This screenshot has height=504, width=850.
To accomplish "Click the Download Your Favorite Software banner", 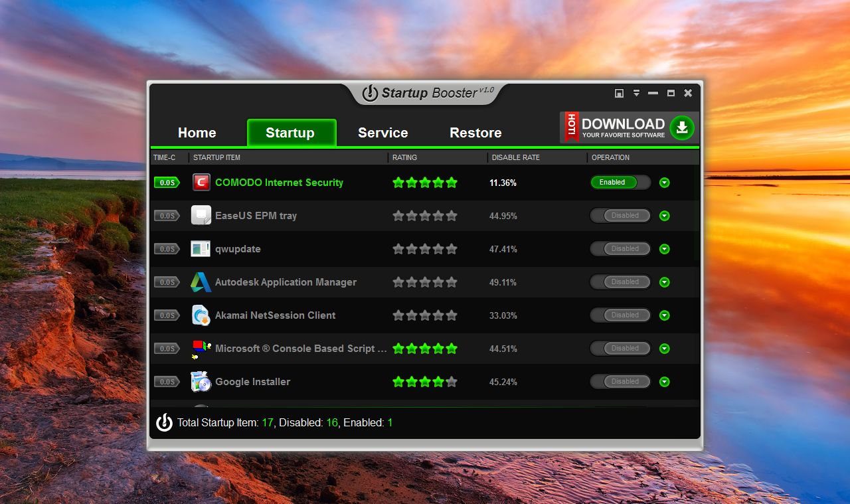I will tap(630, 127).
